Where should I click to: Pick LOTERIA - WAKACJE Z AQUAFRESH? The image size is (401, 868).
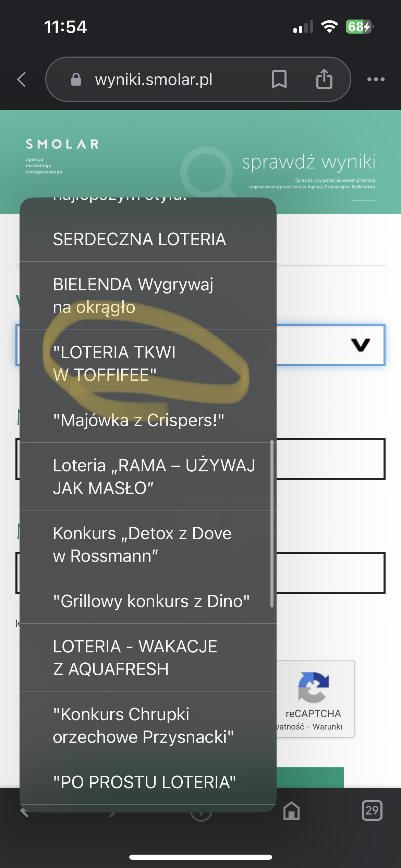click(x=135, y=658)
